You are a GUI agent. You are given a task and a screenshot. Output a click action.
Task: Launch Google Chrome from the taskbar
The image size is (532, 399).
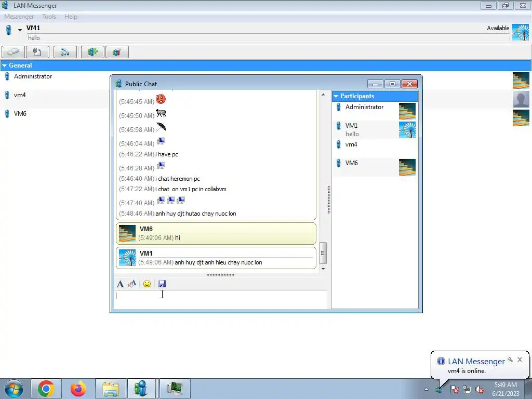click(46, 389)
